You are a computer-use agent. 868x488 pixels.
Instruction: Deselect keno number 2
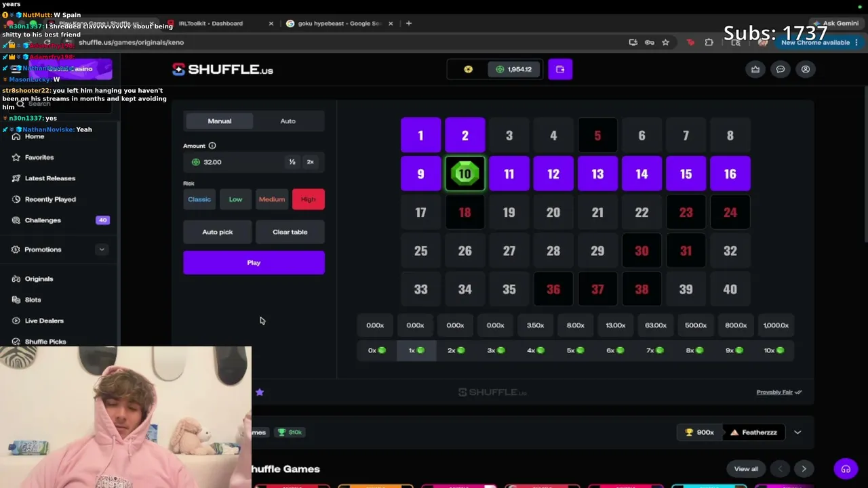pyautogui.click(x=465, y=136)
